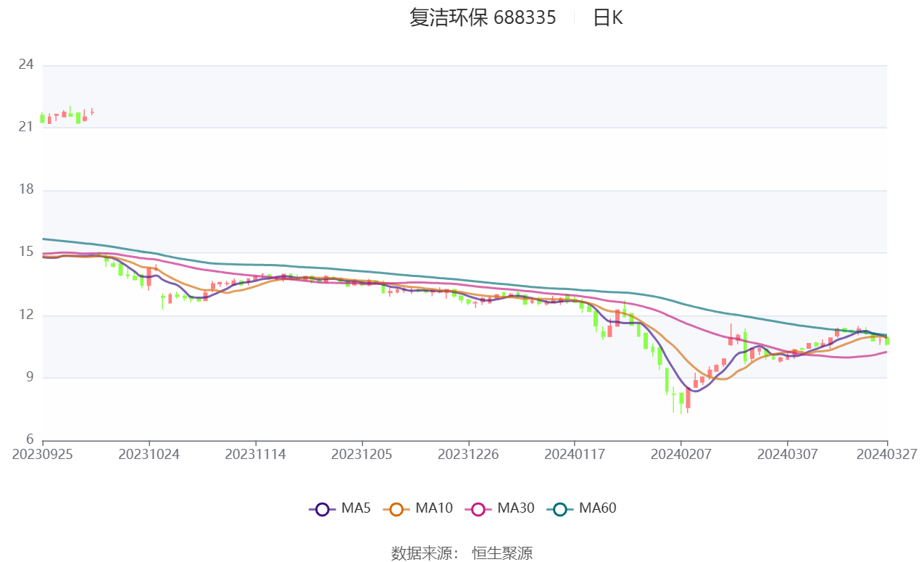This screenshot has height=562, width=924.
Task: Select the 20230925 date axis label
Action: pos(43,454)
